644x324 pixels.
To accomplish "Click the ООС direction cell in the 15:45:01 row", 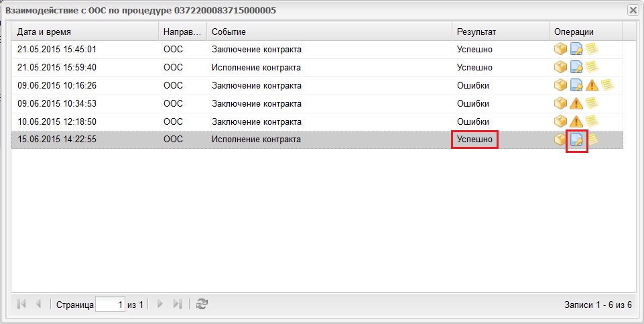I will (x=173, y=50).
